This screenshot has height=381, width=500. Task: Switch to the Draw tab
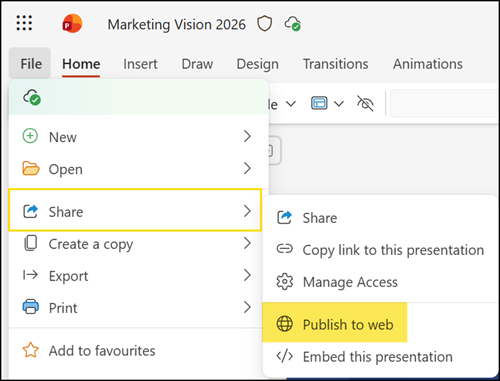click(197, 64)
